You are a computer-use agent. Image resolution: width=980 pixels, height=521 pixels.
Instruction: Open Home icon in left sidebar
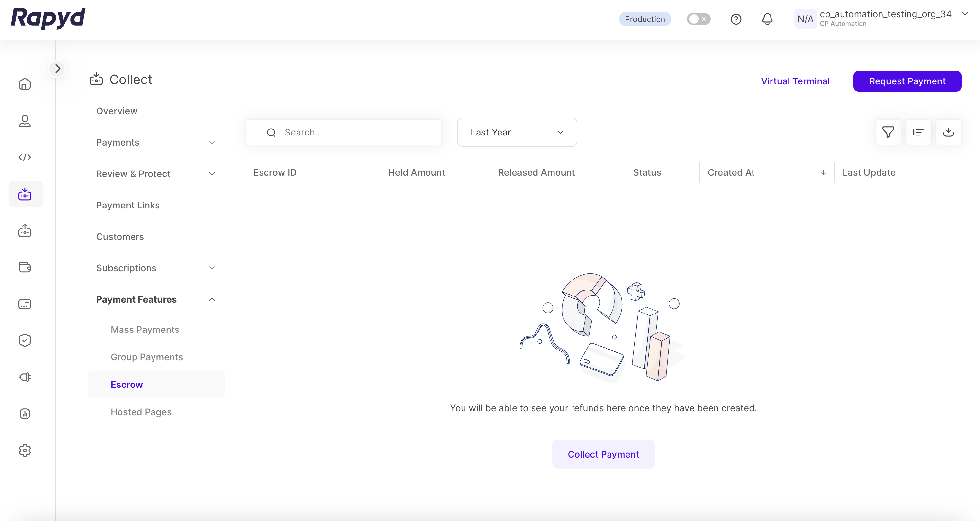[x=25, y=84]
